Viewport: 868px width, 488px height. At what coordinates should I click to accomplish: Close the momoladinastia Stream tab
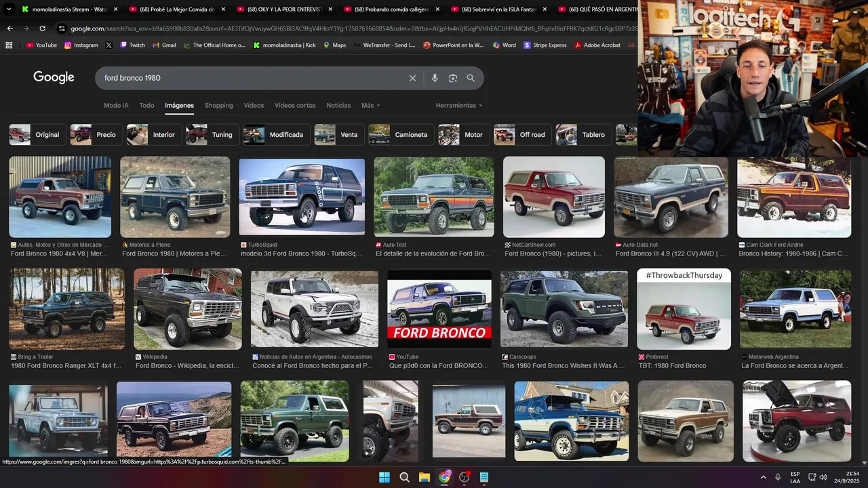click(115, 9)
